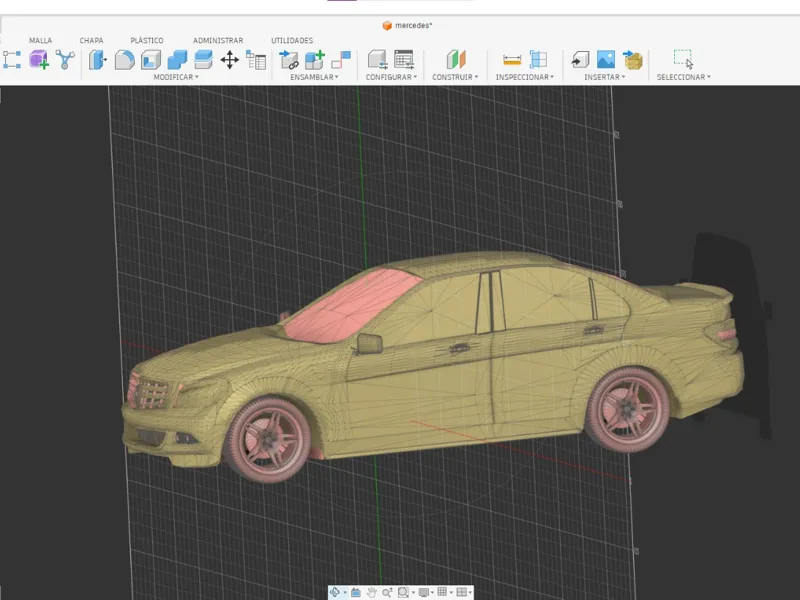Open the configuration table icon
This screenshot has height=600, width=800.
pyautogui.click(x=404, y=60)
